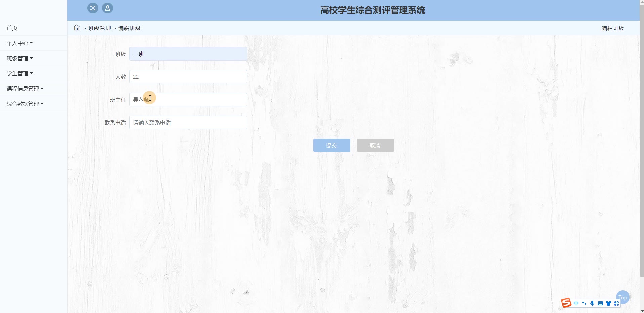Viewport: 644px width, 313px height.
Task: Activate Sogou voice input microphone
Action: tap(592, 303)
